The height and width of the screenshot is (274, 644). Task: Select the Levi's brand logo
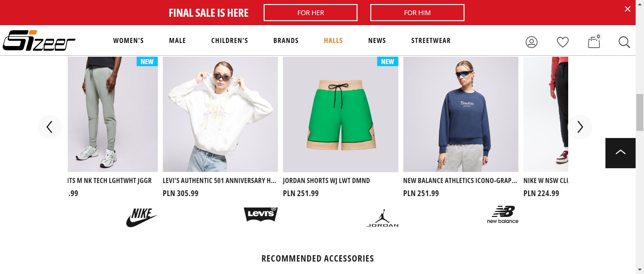click(x=261, y=214)
